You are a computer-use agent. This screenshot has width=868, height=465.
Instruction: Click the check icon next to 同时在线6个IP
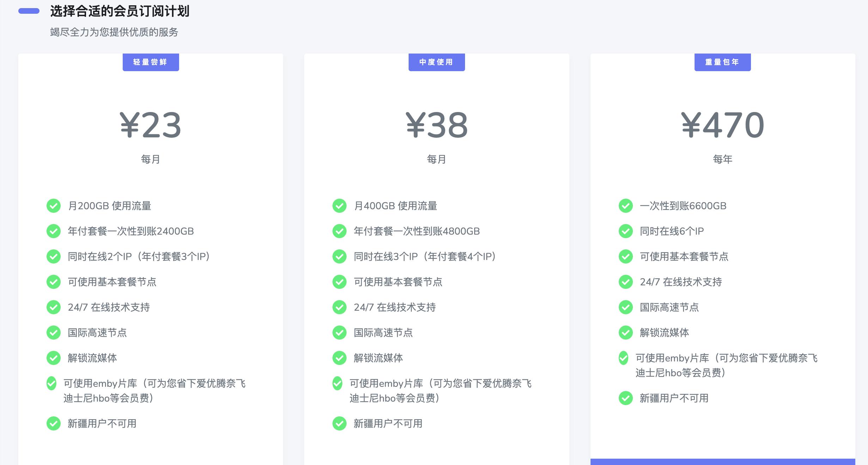point(626,231)
